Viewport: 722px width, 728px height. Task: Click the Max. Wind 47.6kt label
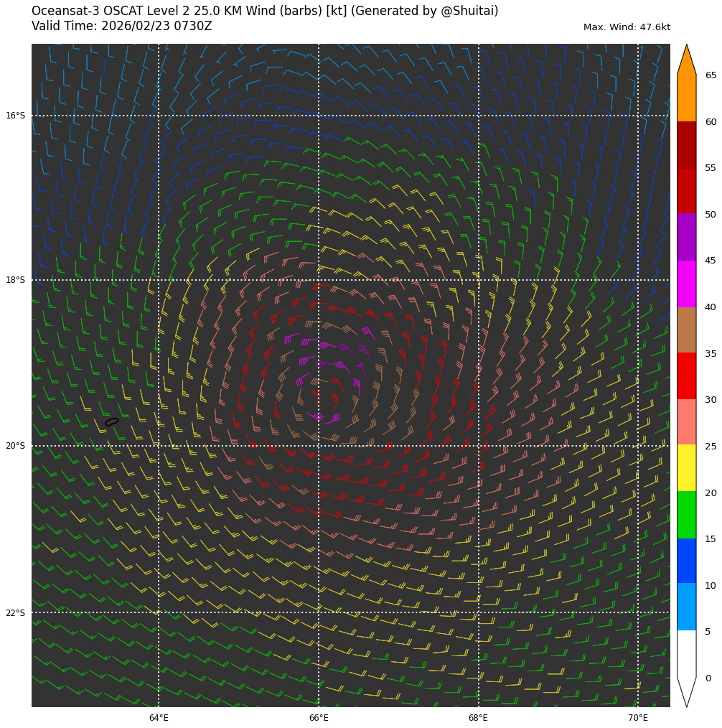pyautogui.click(x=627, y=27)
